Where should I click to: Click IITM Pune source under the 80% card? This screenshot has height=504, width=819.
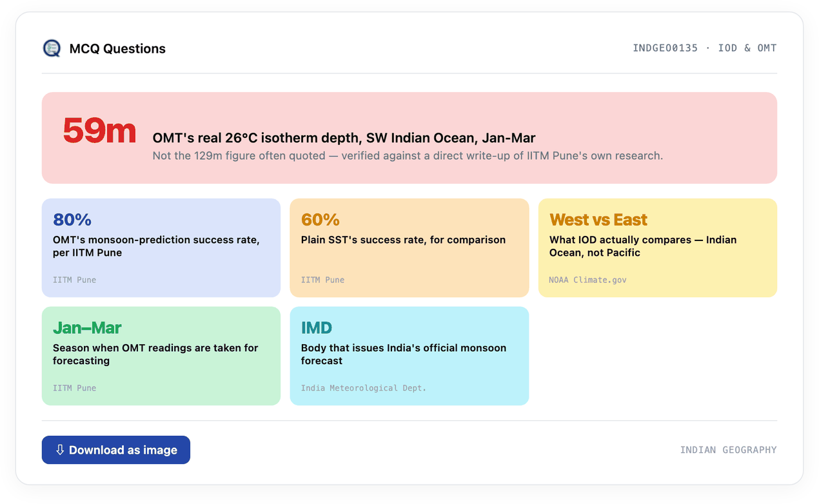tap(74, 280)
